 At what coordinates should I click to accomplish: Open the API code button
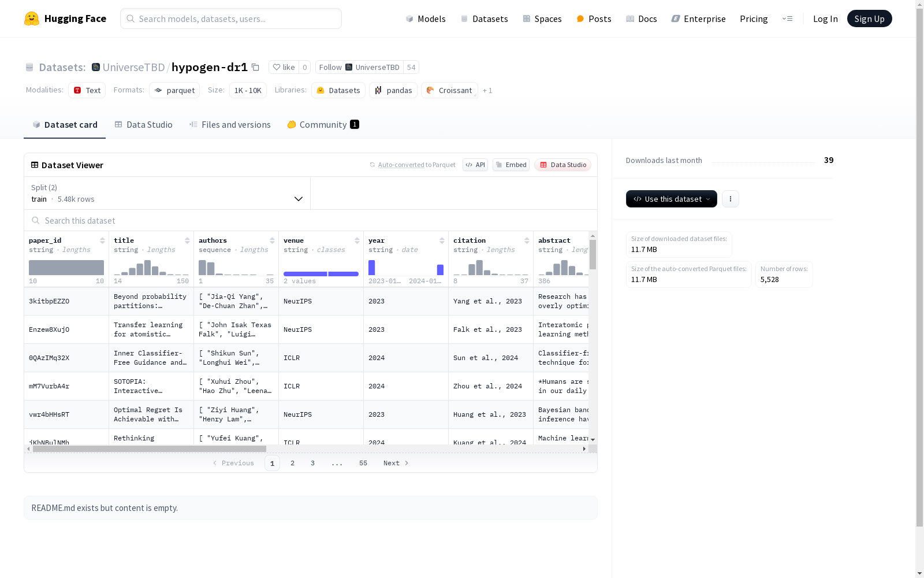coord(475,165)
